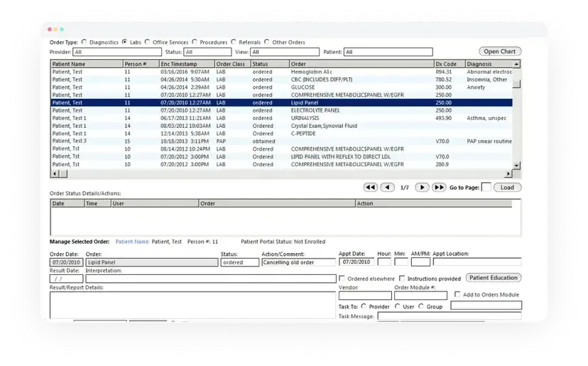Select the Procedures order type
The image size is (588, 366).
click(x=195, y=42)
